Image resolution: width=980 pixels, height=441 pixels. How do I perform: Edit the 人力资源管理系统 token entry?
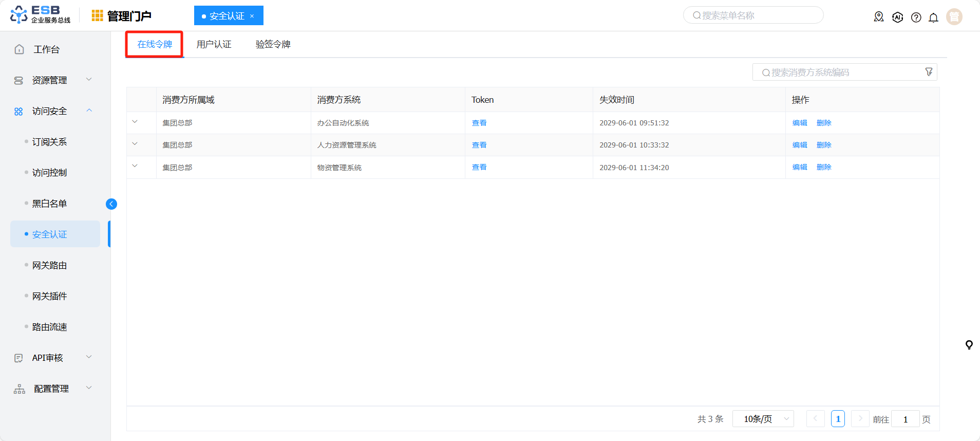coord(799,145)
